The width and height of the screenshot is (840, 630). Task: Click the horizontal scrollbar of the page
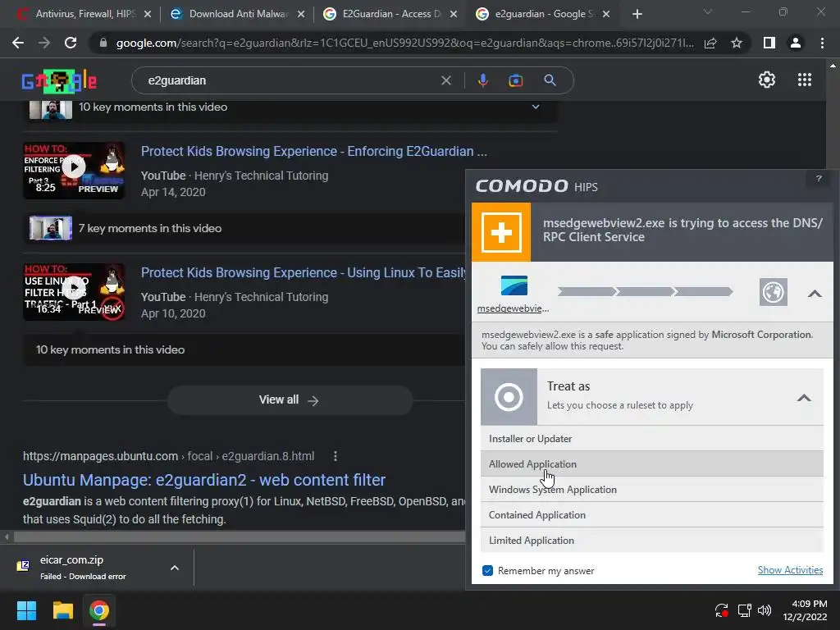[239, 536]
